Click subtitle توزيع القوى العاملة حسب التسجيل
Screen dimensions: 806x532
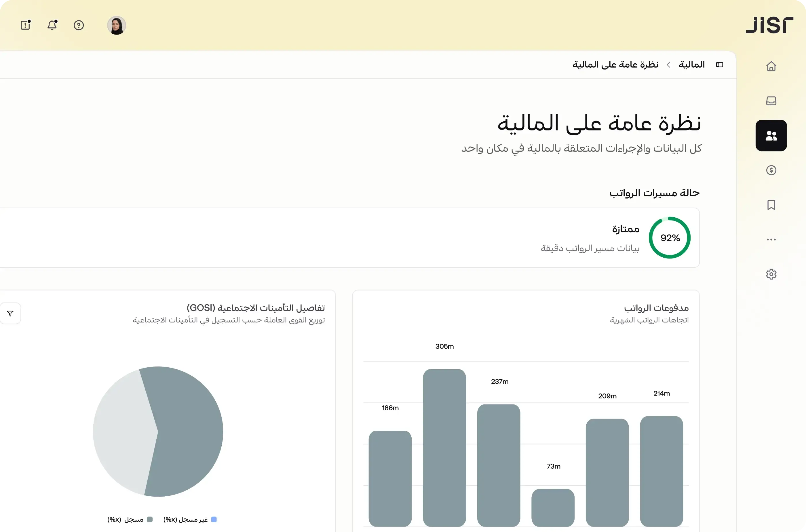pos(229,320)
